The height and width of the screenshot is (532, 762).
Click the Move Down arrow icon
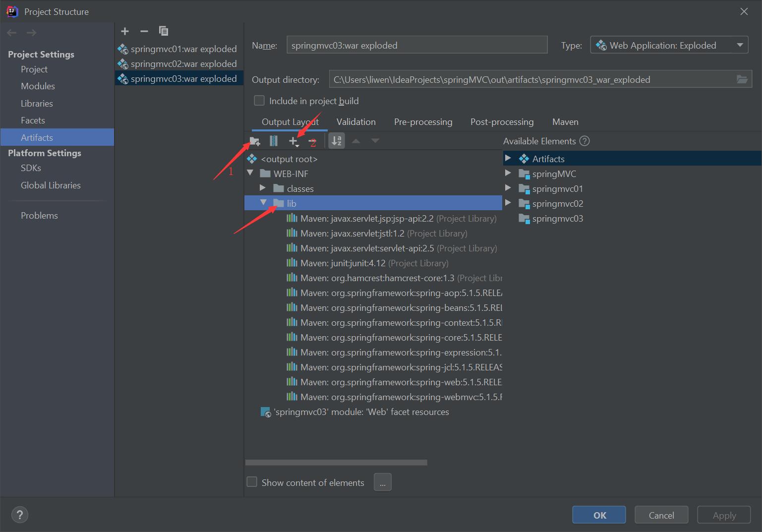coord(375,141)
